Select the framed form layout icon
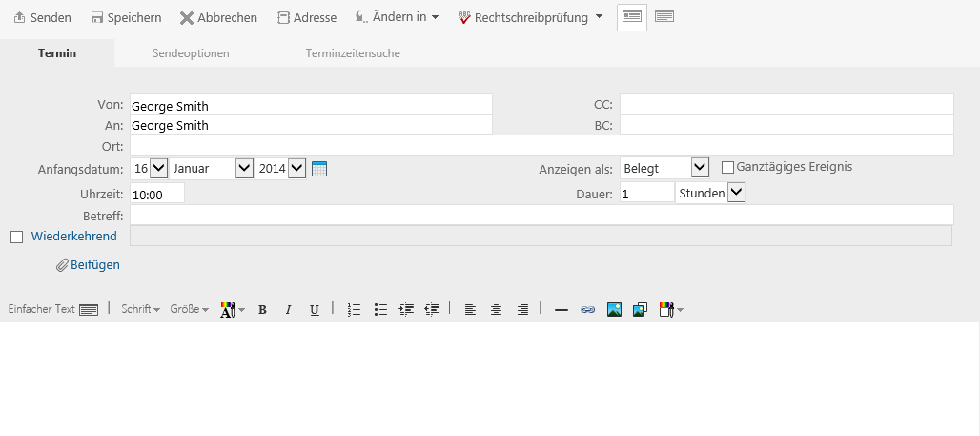 point(632,17)
